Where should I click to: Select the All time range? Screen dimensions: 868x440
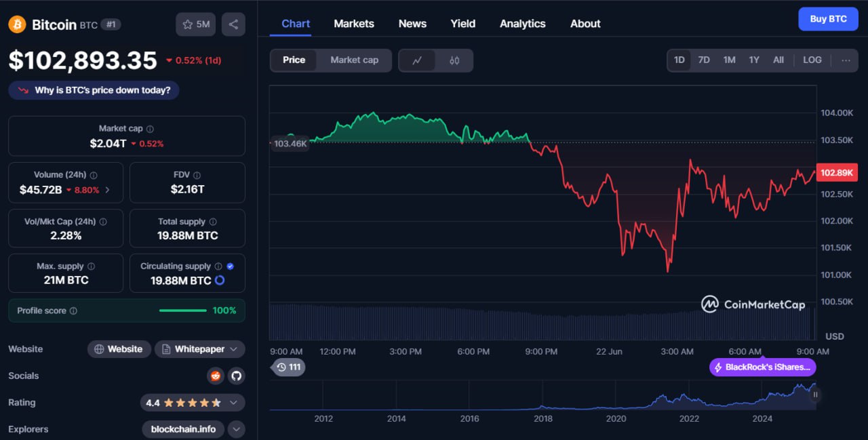pos(778,60)
